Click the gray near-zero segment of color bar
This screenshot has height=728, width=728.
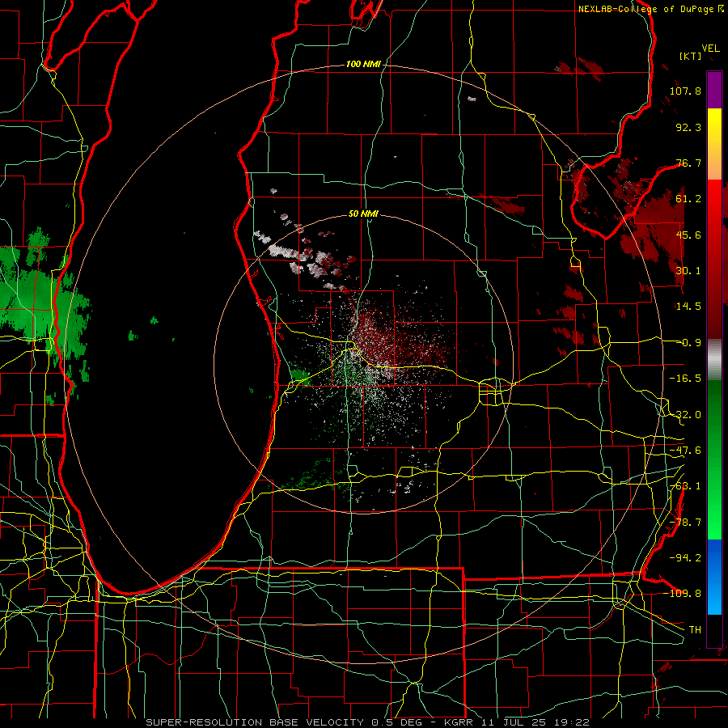pos(714,359)
